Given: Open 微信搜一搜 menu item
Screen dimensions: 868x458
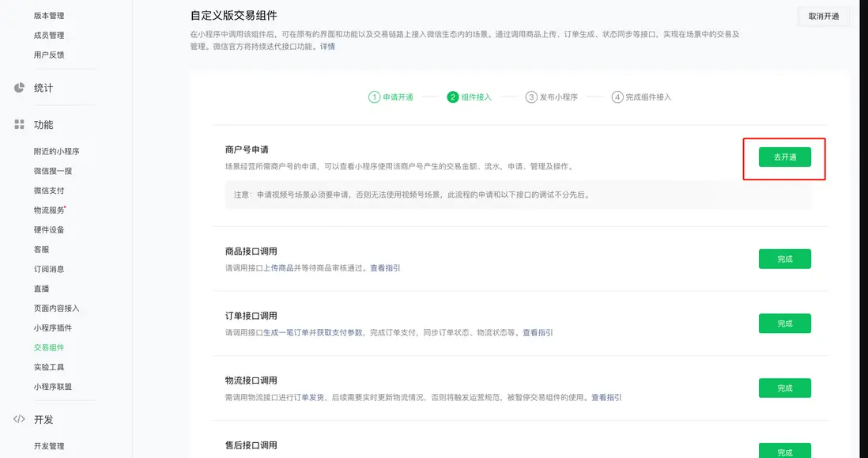Looking at the screenshot, I should click(53, 171).
